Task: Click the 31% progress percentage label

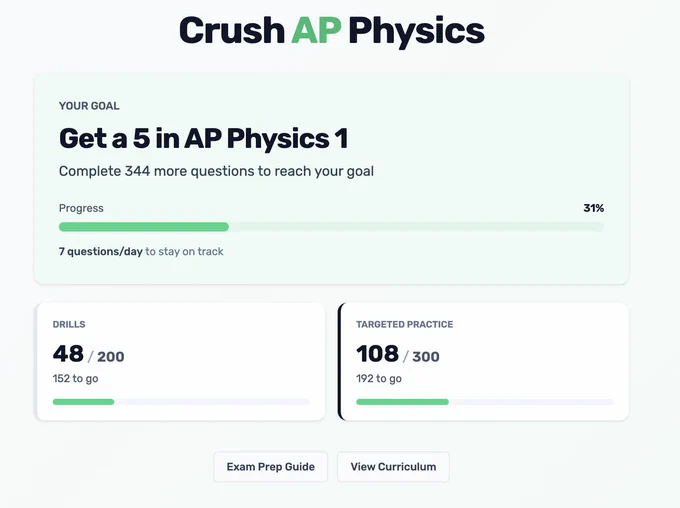Action: pyautogui.click(x=593, y=208)
